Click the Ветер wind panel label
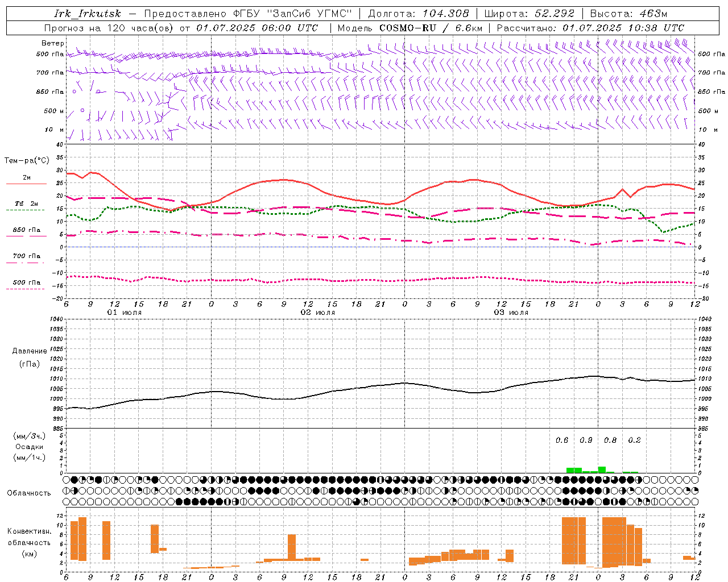The height and width of the screenshot is (582, 728). [53, 43]
